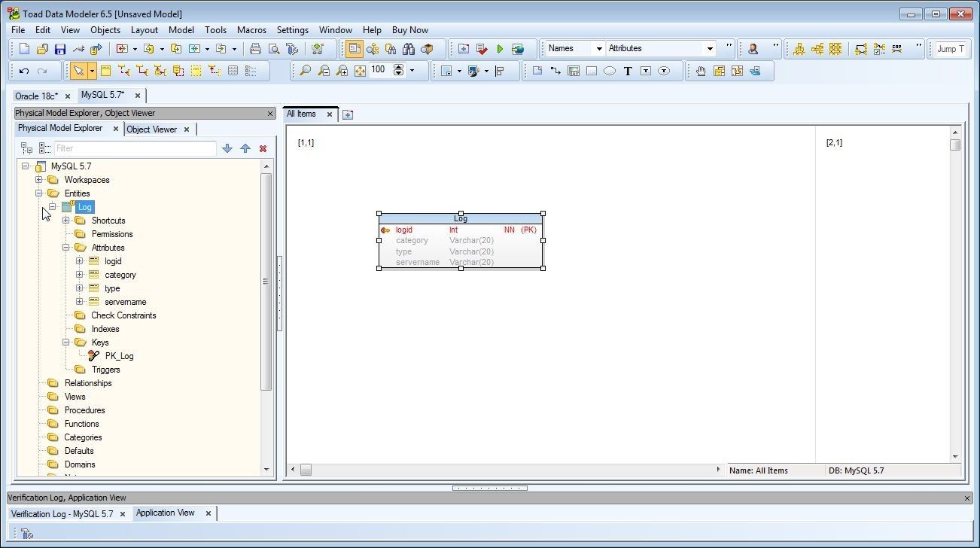This screenshot has height=548, width=980.
Task: Select the arrow pointer Select tool
Action: pyautogui.click(x=78, y=71)
